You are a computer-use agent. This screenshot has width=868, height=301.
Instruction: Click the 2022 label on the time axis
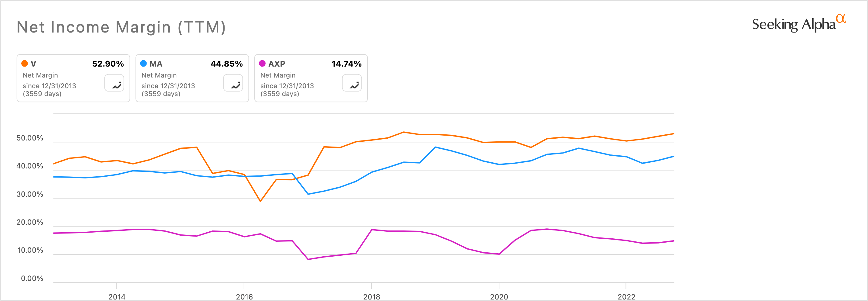[626, 297]
